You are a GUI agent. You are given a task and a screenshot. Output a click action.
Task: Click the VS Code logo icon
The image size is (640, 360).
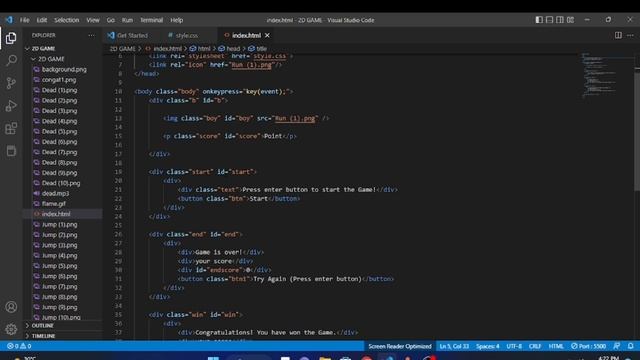pyautogui.click(x=9, y=20)
